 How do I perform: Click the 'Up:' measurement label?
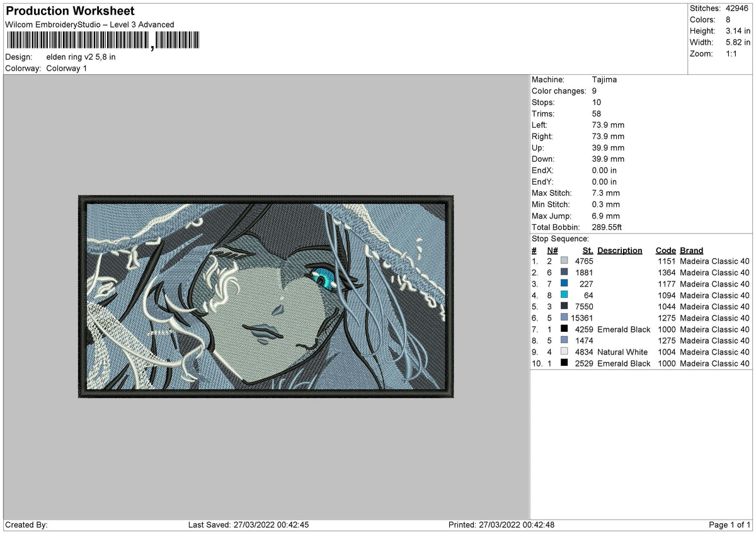539,147
